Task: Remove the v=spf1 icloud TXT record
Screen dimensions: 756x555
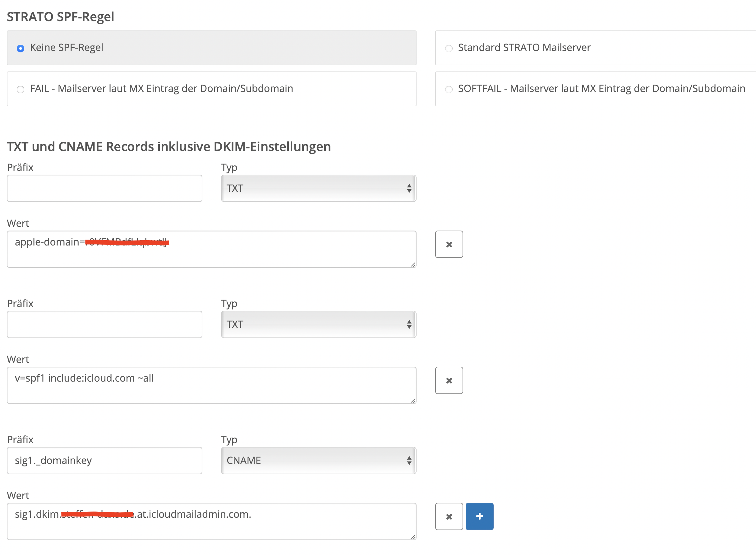Action: (x=449, y=380)
